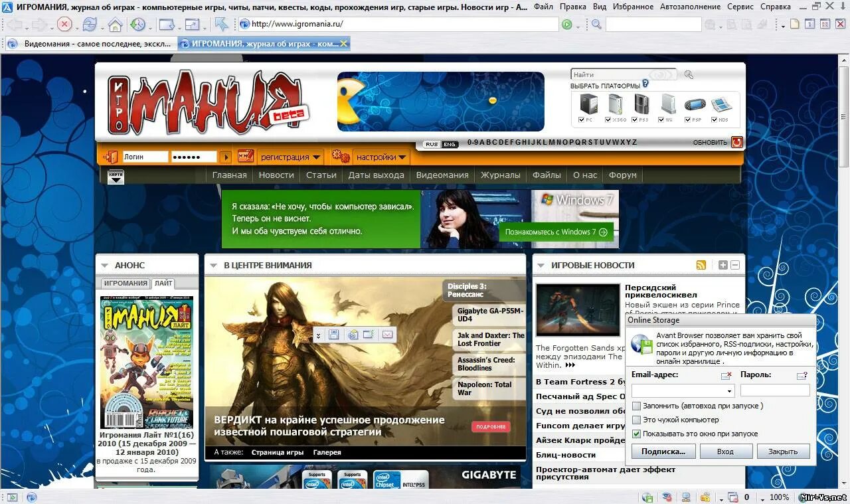Click the new window toolbar icon
Viewport: 850px width, 504px height.
166,25
